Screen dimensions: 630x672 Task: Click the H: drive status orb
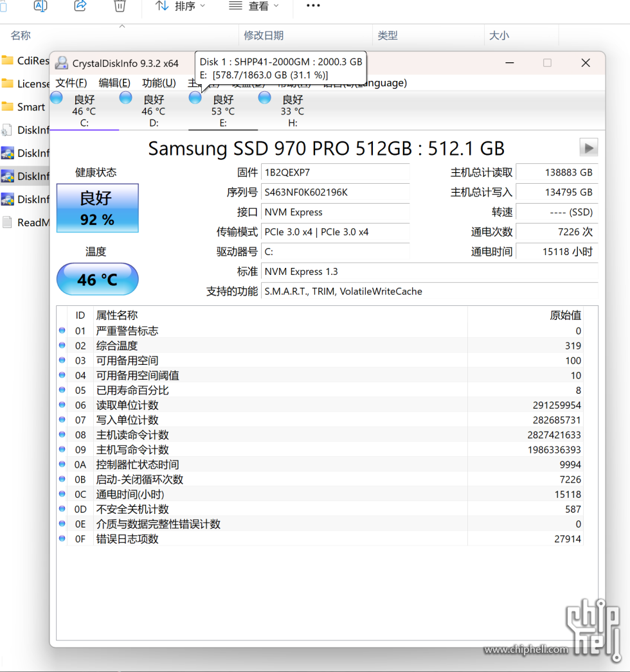click(x=265, y=98)
